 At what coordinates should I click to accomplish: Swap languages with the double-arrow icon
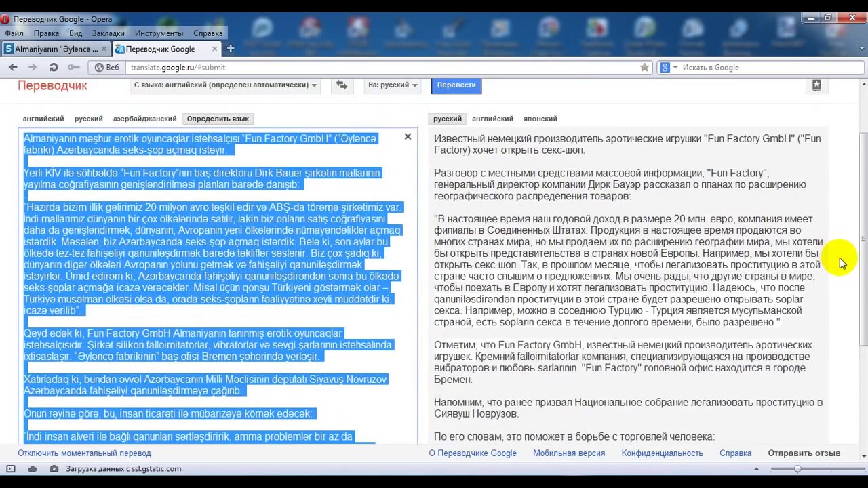[x=342, y=85]
